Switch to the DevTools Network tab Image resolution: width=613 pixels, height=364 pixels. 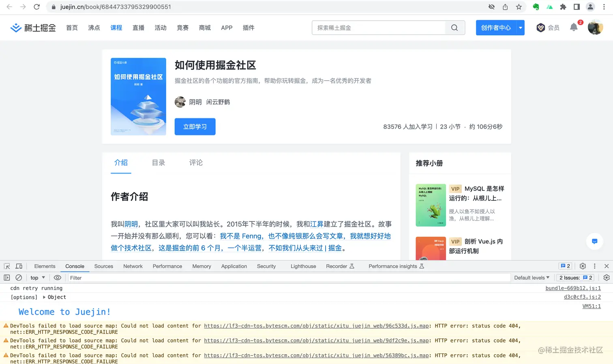(x=133, y=266)
